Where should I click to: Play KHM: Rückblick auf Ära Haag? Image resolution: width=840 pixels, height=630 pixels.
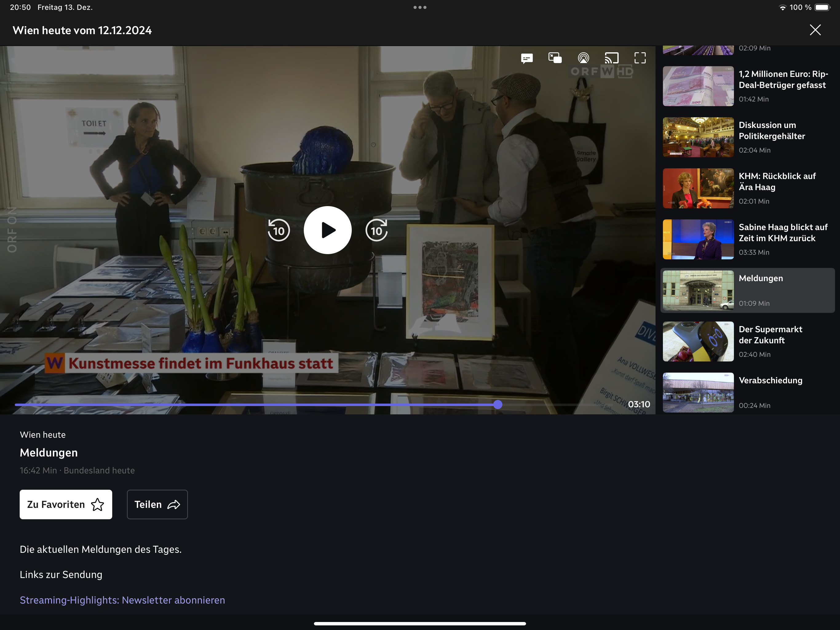pyautogui.click(x=747, y=188)
